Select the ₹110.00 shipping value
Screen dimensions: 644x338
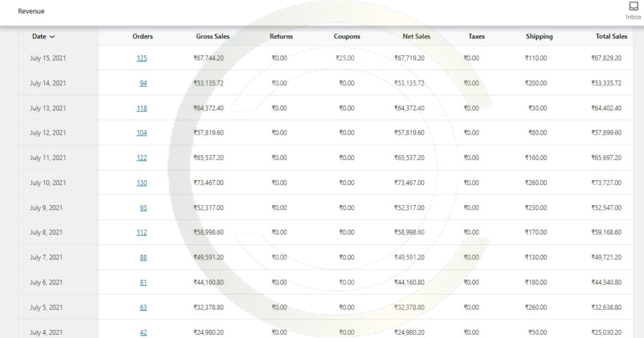click(536, 58)
